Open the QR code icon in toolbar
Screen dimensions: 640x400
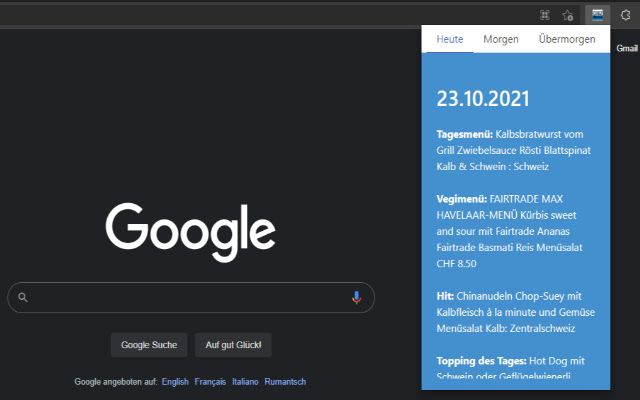(544, 16)
